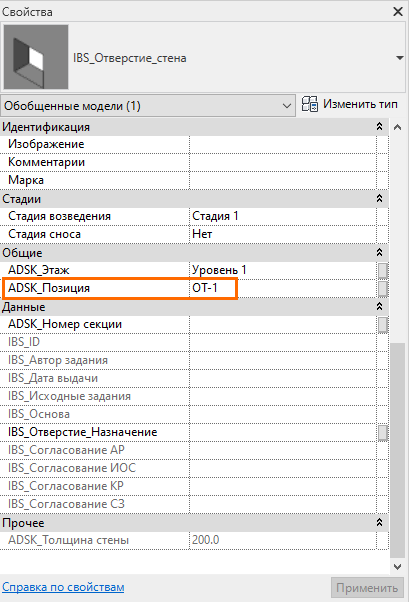Viewport: 409px width, 602px height.
Task: Open the Справка по свойствам help link
Action: coord(63,587)
